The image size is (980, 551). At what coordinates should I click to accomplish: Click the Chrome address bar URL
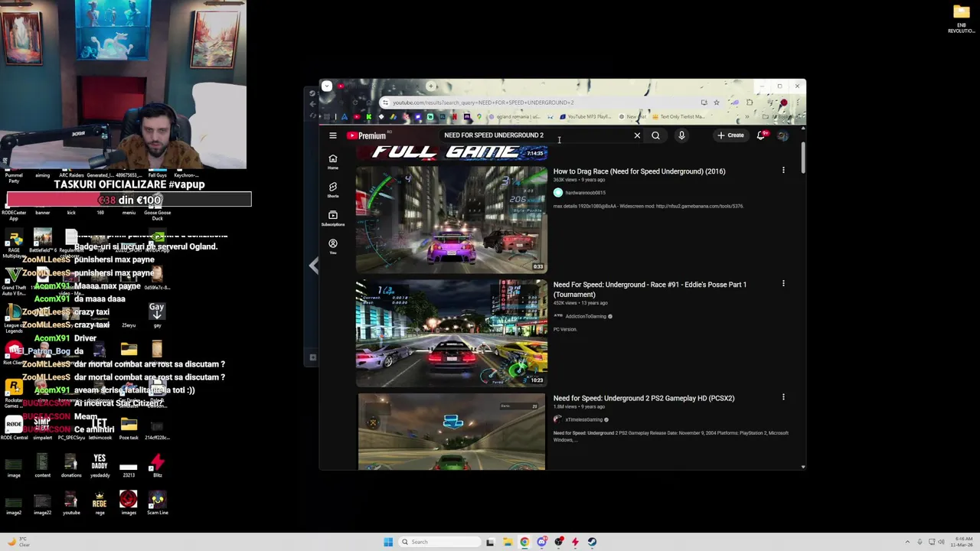coord(483,103)
